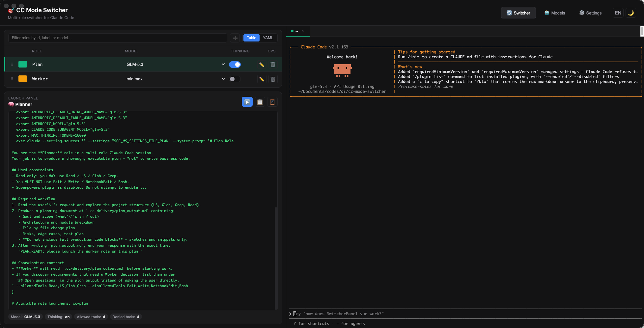Viewport: 644px width, 328px height.
Task: Open the Settings tab
Action: coord(590,13)
